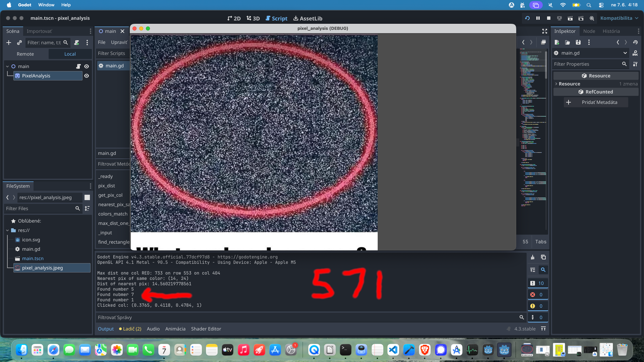Viewport: 644px width, 362px height.
Task: Toggle the output search bar
Action: click(x=543, y=270)
